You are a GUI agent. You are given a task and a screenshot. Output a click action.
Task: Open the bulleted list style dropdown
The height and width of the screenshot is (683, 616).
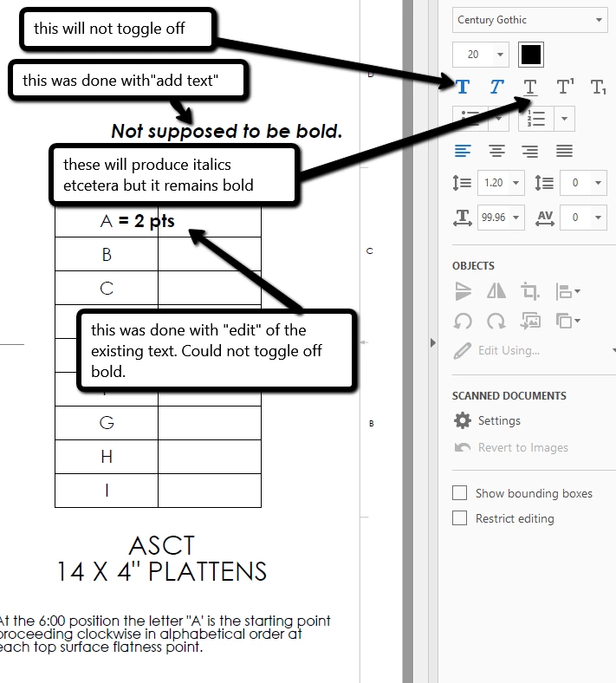[x=499, y=119]
